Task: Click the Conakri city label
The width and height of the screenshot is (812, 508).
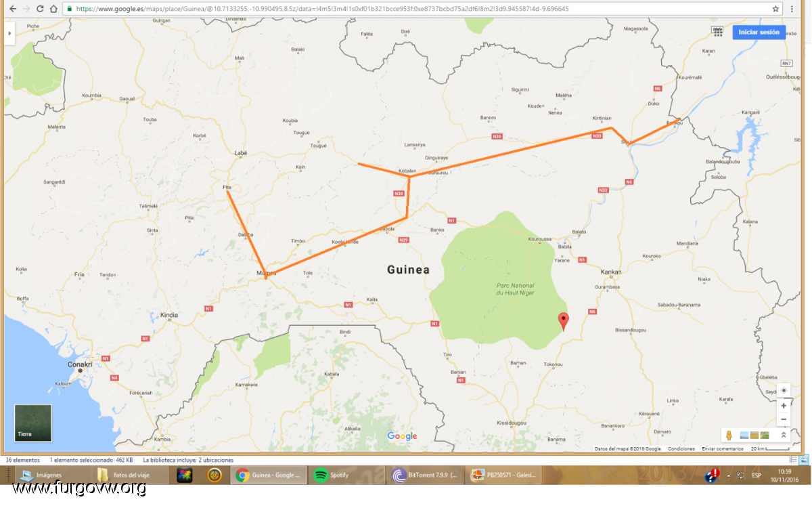Action: click(80, 364)
